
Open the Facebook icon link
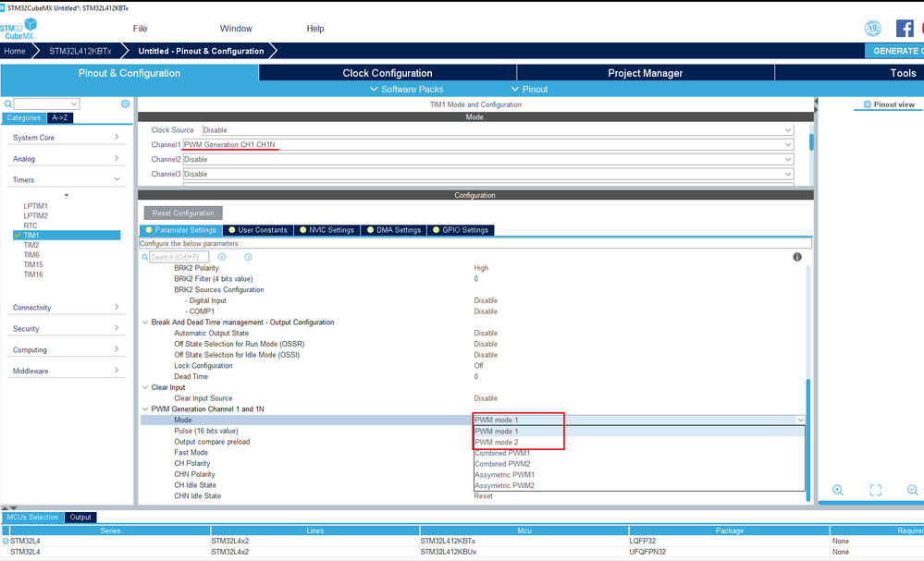905,29
